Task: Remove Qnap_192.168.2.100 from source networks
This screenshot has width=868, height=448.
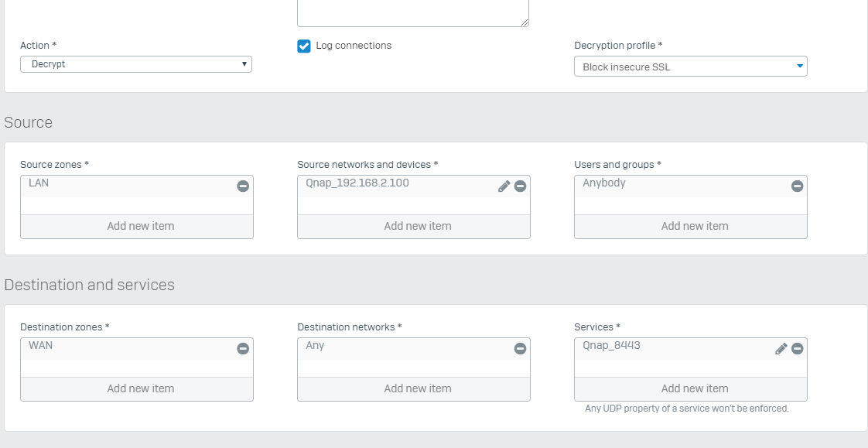Action: (521, 186)
